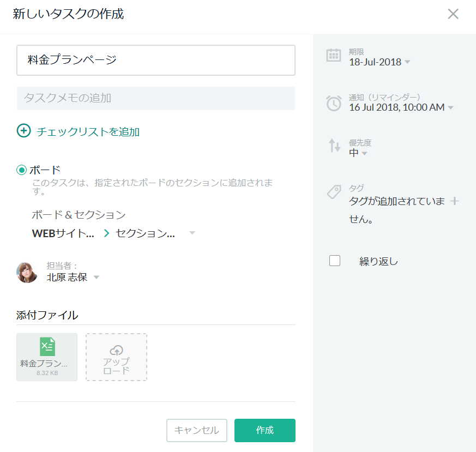Click the 作成 button
Image resolution: width=476 pixels, height=452 pixels.
point(264,430)
